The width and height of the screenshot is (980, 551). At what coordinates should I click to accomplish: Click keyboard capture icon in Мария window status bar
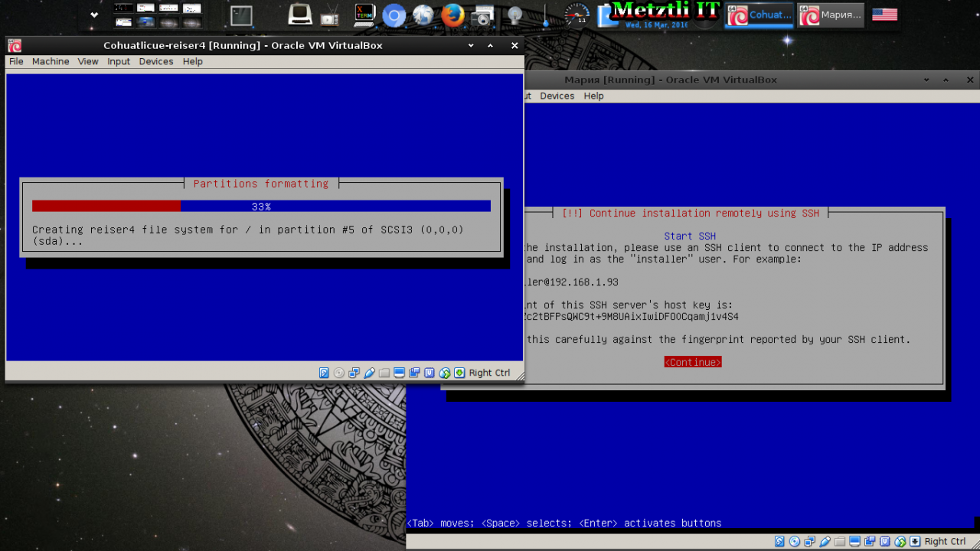[x=915, y=541]
